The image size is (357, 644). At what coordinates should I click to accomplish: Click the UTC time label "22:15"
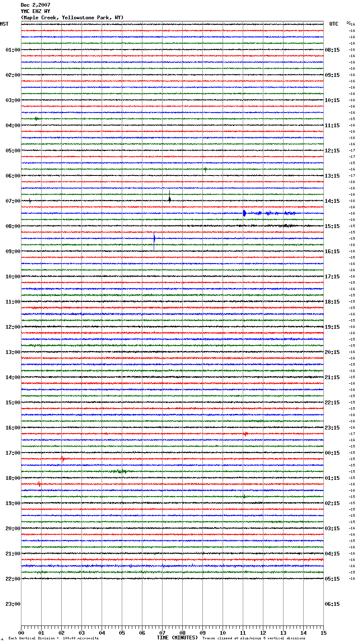point(332,403)
